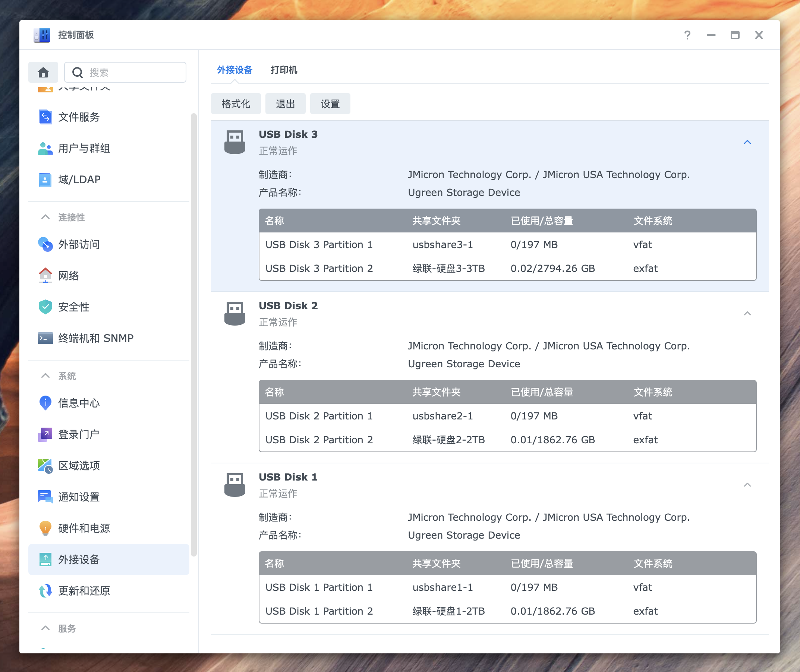Select the External Devices (外接设备) tab
This screenshot has width=800, height=672.
pos(234,70)
